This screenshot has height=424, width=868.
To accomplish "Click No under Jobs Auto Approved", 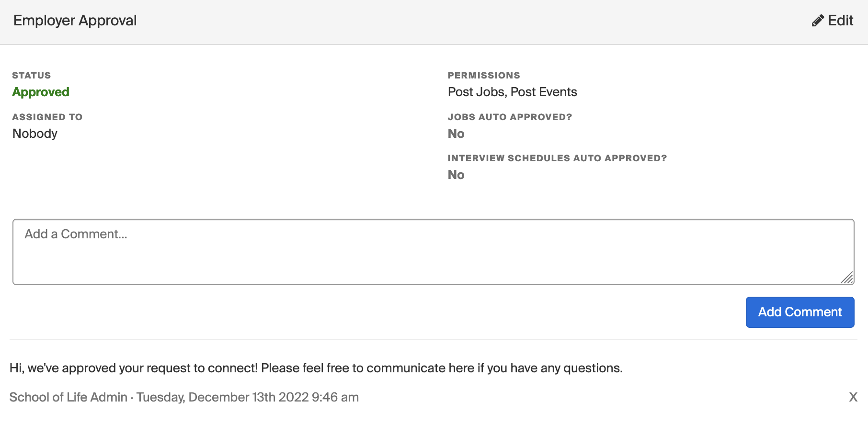I will pyautogui.click(x=456, y=134).
